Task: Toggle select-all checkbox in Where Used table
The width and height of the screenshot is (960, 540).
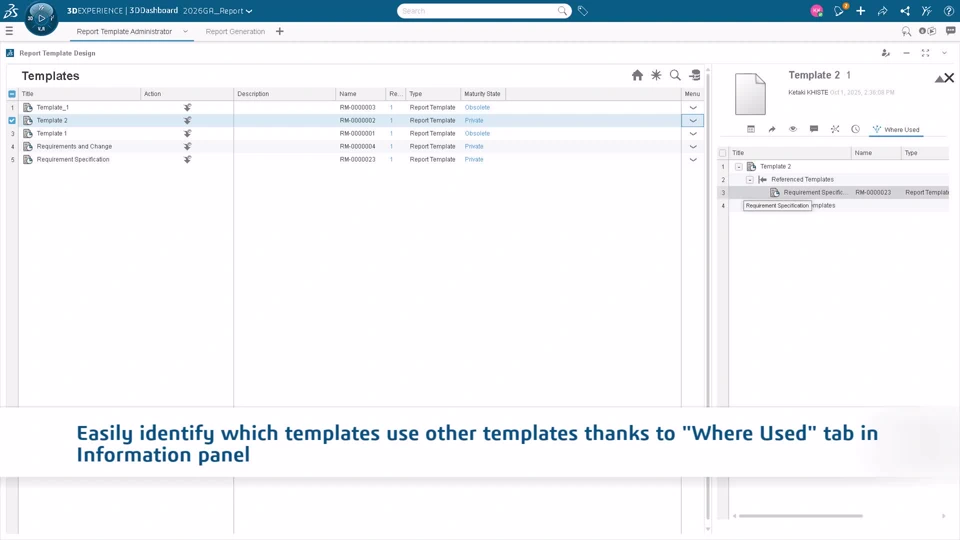Action: coord(722,153)
